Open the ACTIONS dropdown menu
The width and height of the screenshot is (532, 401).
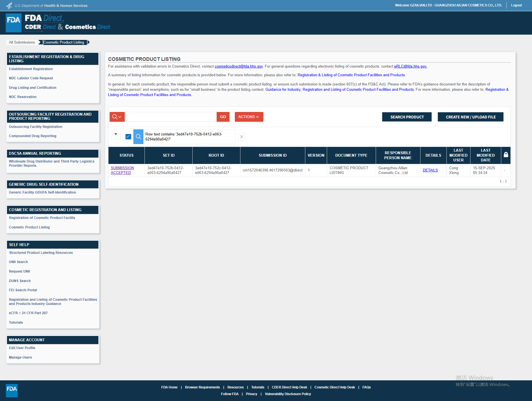point(249,117)
